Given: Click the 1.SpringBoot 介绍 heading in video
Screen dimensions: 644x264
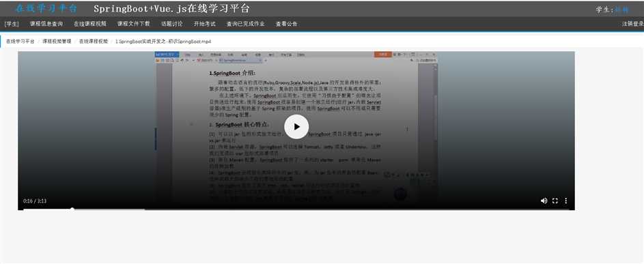Looking at the screenshot, I should [x=232, y=73].
